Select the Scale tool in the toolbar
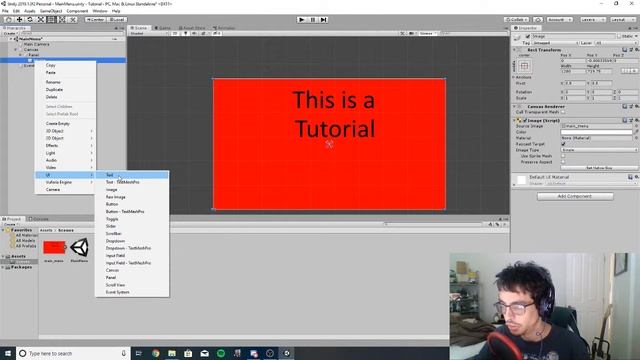 pyautogui.click(x=41, y=20)
